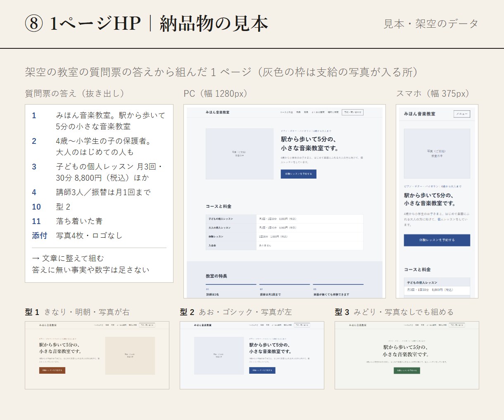Select よくある質問 in PC mockup navigation
Screen dimensions: 504x420
point(318,112)
